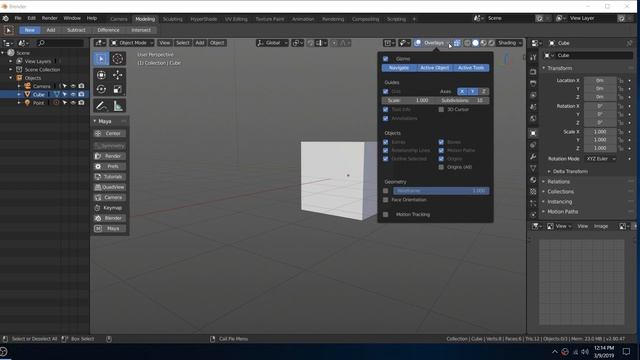Image resolution: width=640 pixels, height=360 pixels.
Task: Switch to the Sculpting workspace tab
Action: [173, 19]
